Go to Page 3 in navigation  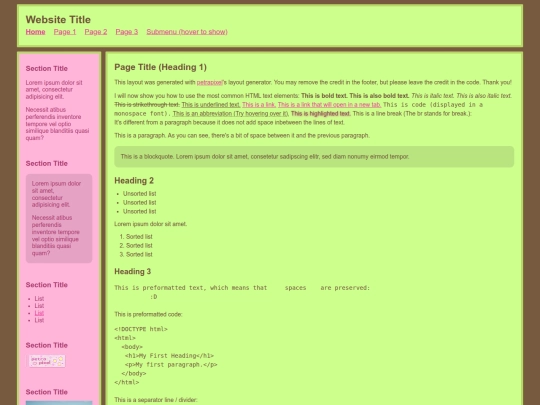point(127,32)
